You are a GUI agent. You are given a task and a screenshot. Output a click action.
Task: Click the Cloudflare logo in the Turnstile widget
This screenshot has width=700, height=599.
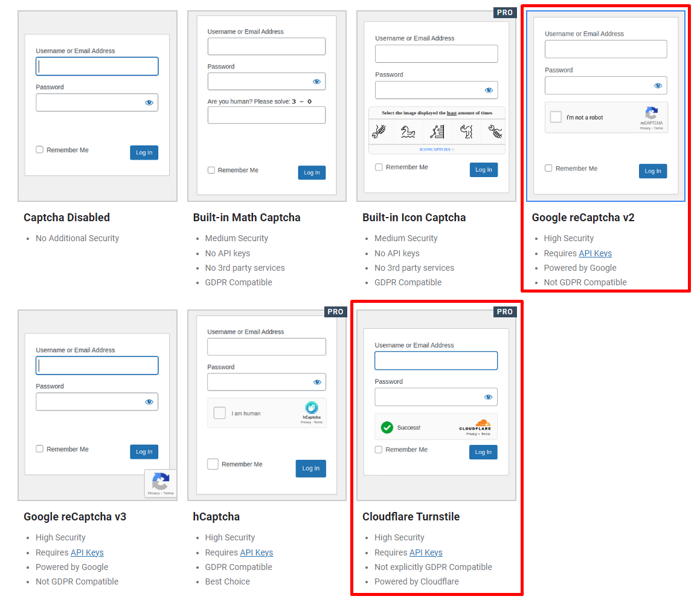[476, 425]
